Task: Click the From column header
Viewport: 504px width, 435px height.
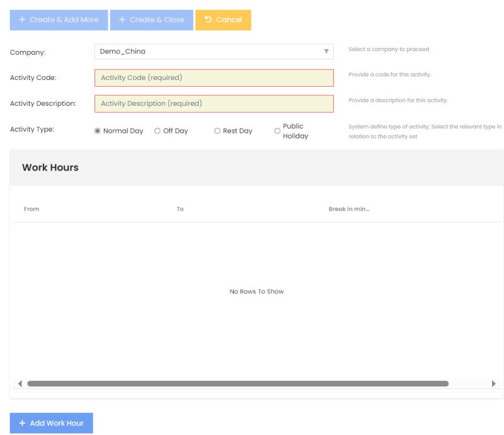Action: pyautogui.click(x=31, y=209)
